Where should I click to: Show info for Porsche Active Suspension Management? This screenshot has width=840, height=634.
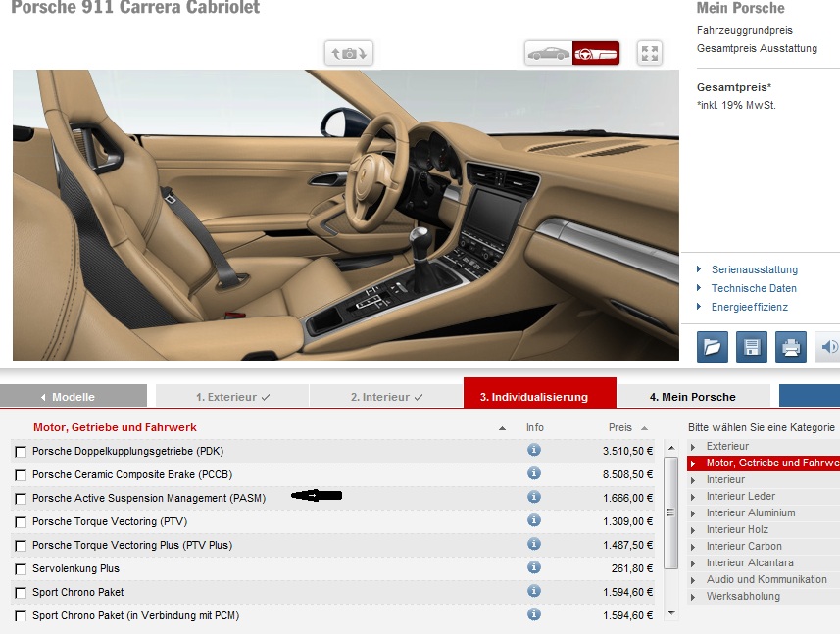click(533, 497)
